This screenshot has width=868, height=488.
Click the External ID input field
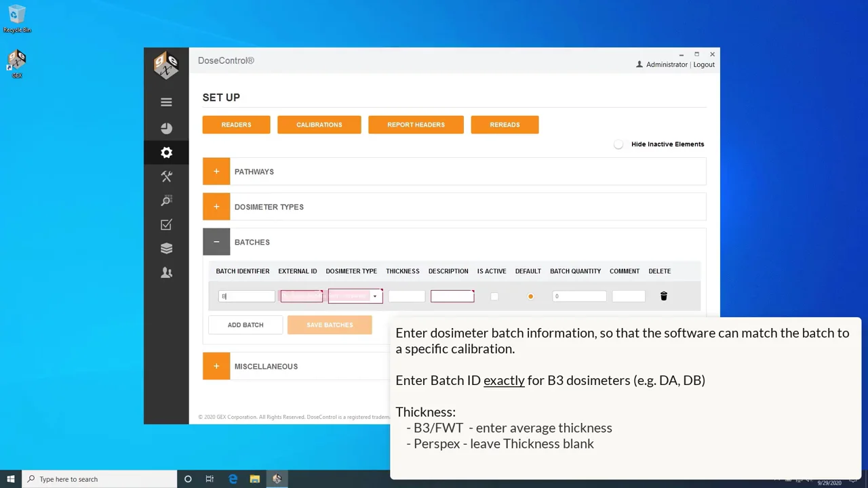(302, 296)
